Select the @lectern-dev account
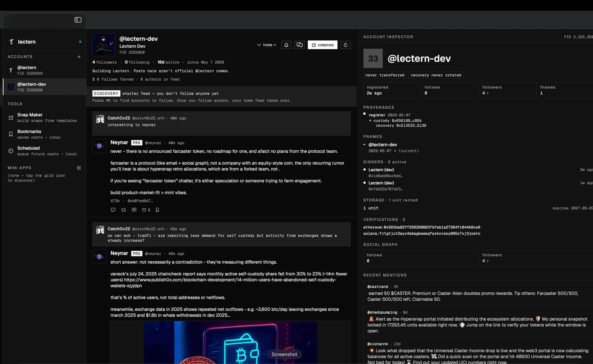The height and width of the screenshot is (364, 593). click(x=44, y=87)
